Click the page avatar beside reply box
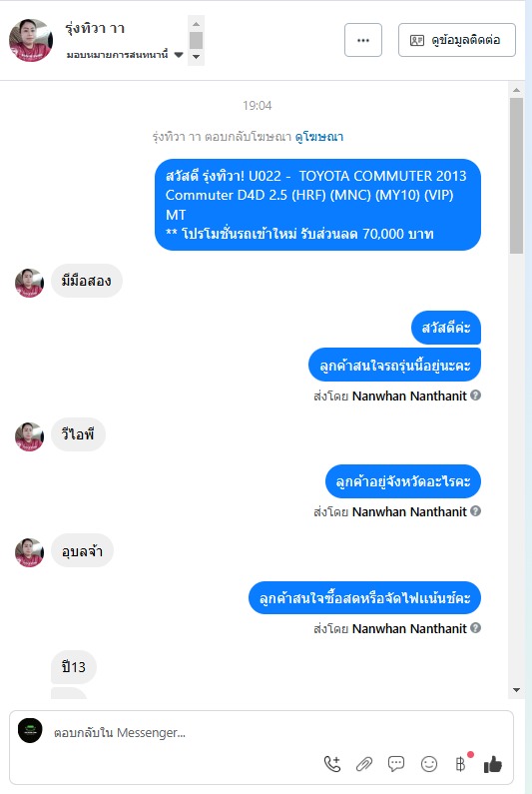This screenshot has height=794, width=532. (30, 731)
